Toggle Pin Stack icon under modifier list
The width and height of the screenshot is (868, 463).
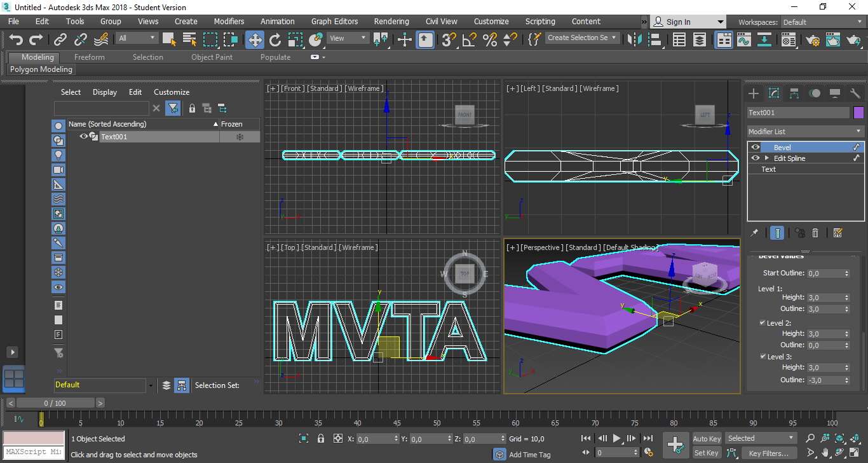point(754,233)
